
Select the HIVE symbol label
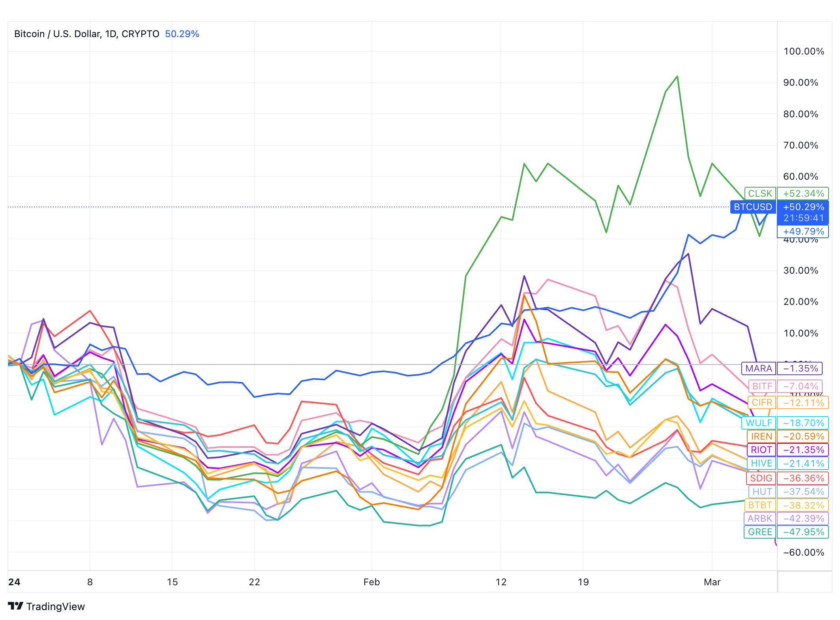[761, 463]
